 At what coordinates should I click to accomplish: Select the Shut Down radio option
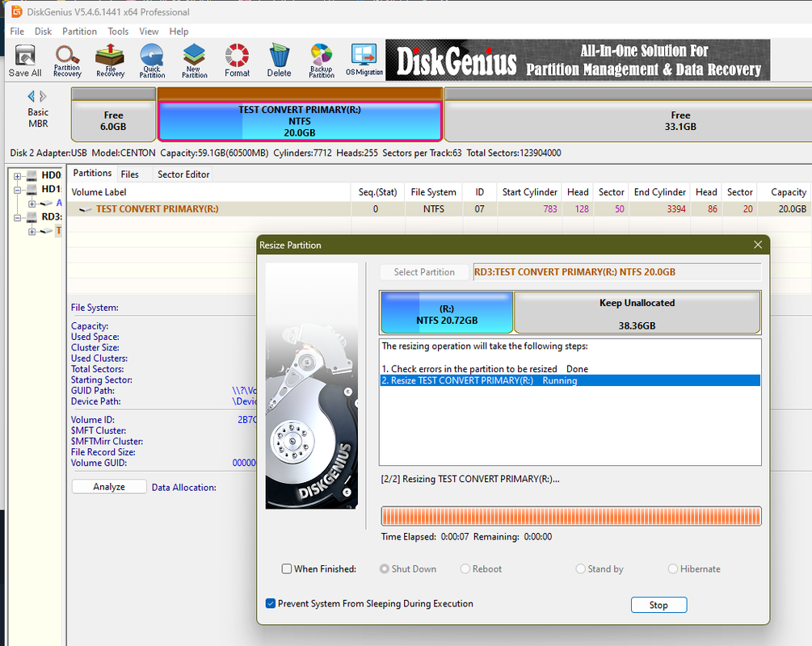tap(385, 568)
